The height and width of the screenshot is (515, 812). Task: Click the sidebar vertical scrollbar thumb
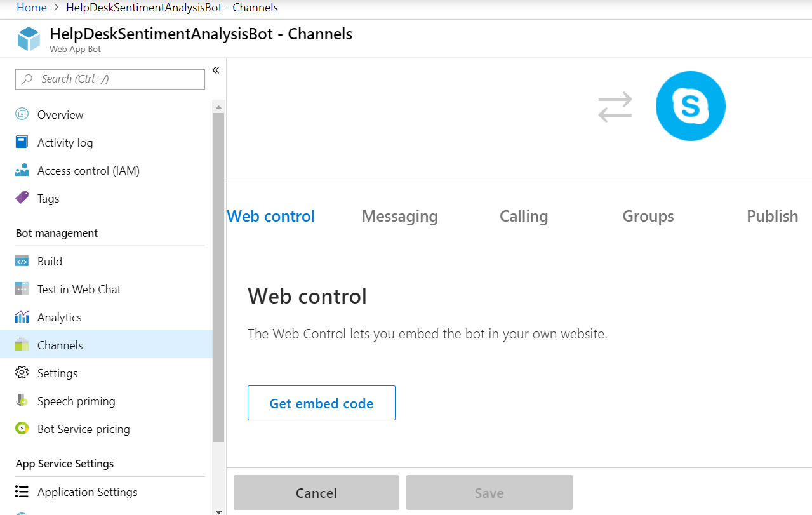pos(219,278)
